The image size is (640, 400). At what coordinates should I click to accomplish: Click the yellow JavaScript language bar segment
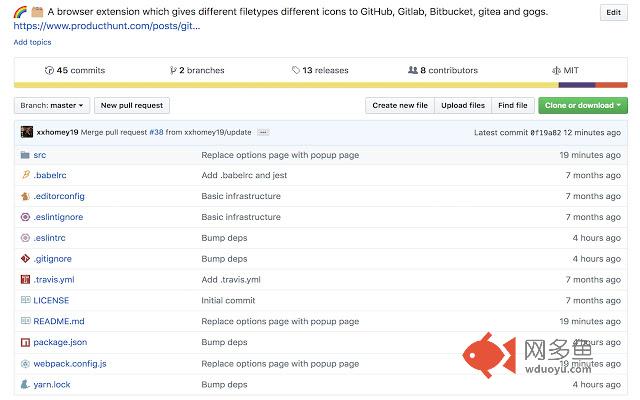coord(286,85)
